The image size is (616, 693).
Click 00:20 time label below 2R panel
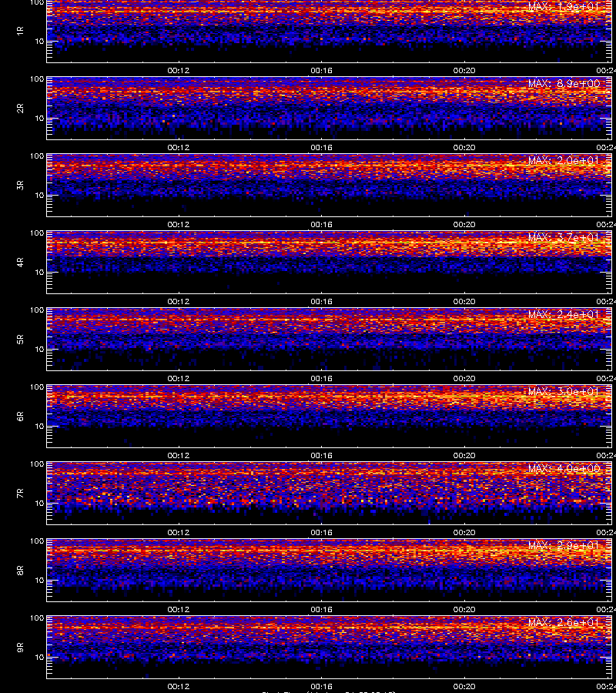pos(464,148)
